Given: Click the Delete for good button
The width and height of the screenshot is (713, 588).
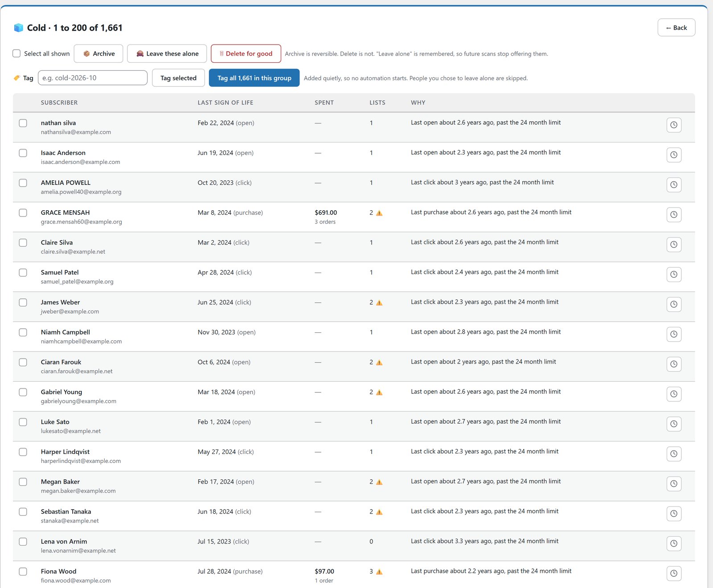Looking at the screenshot, I should (246, 53).
